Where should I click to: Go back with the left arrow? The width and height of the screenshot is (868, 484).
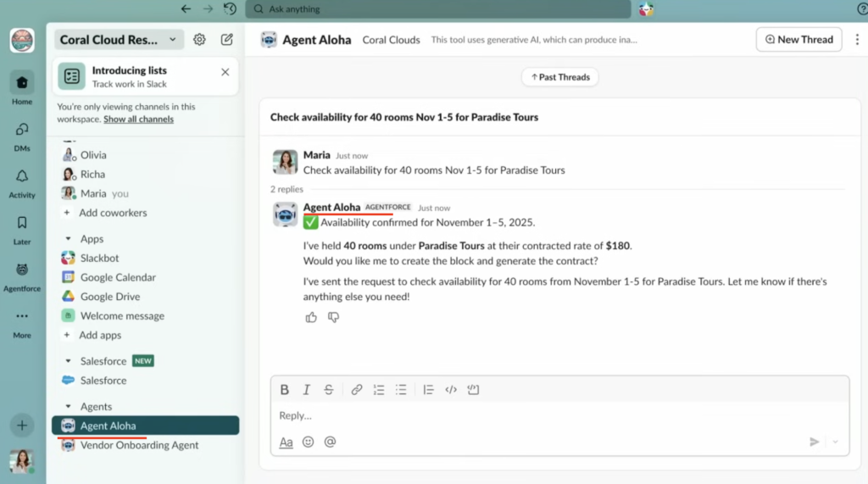186,8
